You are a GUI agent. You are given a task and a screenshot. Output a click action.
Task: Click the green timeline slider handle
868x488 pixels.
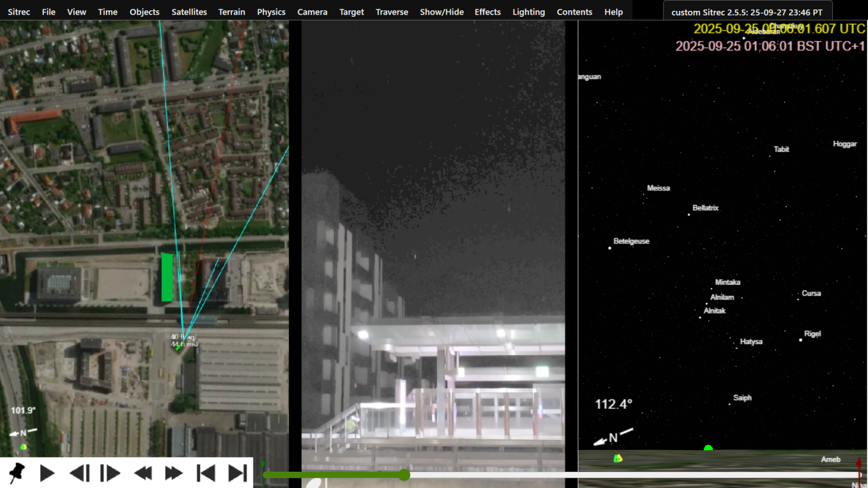[x=404, y=475]
